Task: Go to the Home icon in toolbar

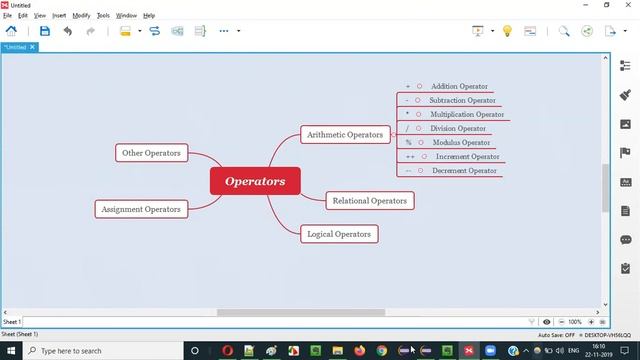Action: pos(11,31)
